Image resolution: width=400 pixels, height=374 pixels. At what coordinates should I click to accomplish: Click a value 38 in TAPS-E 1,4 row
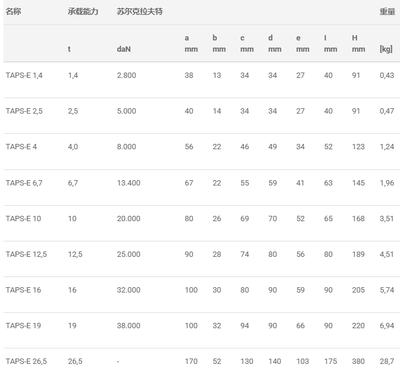click(x=189, y=75)
